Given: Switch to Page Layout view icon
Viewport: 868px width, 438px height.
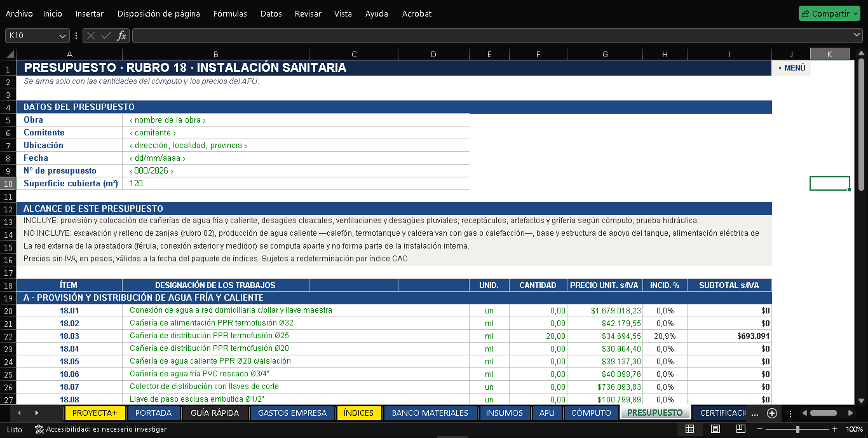Looking at the screenshot, I should coord(715,429).
